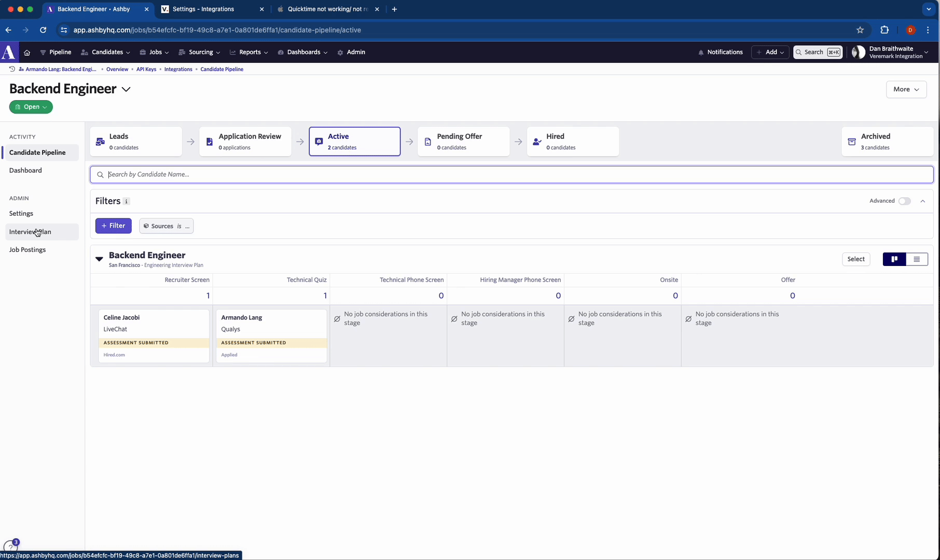Reload the page in browser
Viewport: 940px width, 560px height.
(43, 30)
